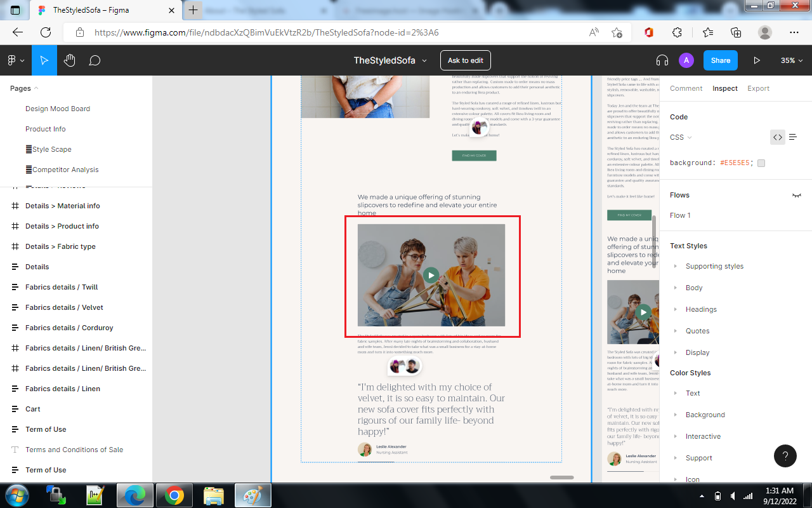Open CSS code language dropdown
Viewport: 812px width, 508px height.
681,137
